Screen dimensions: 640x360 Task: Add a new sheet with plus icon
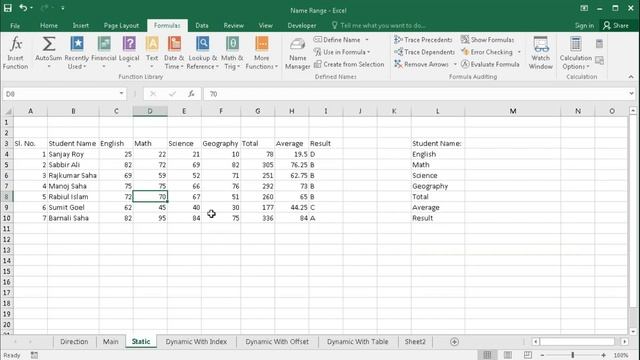click(x=454, y=342)
